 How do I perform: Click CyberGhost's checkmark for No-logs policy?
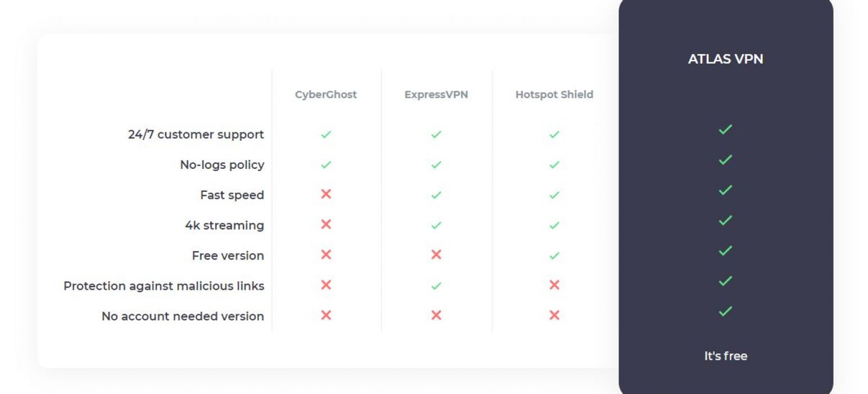(x=325, y=165)
